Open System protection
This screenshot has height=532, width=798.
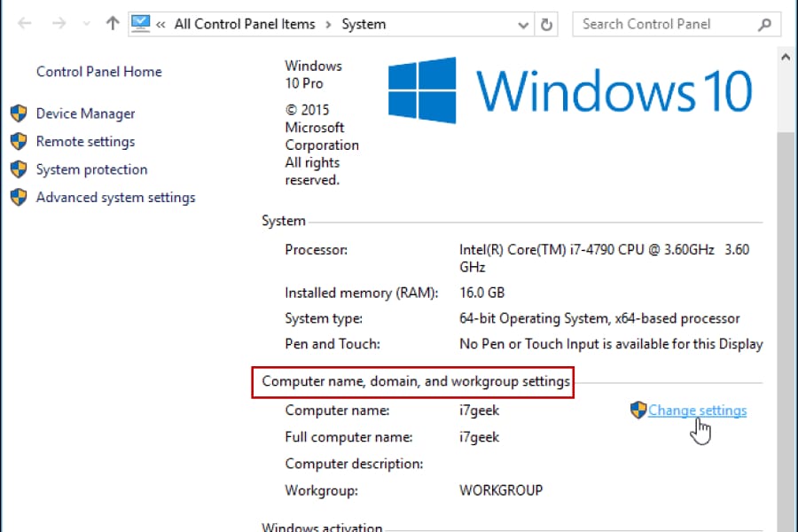tap(91, 169)
